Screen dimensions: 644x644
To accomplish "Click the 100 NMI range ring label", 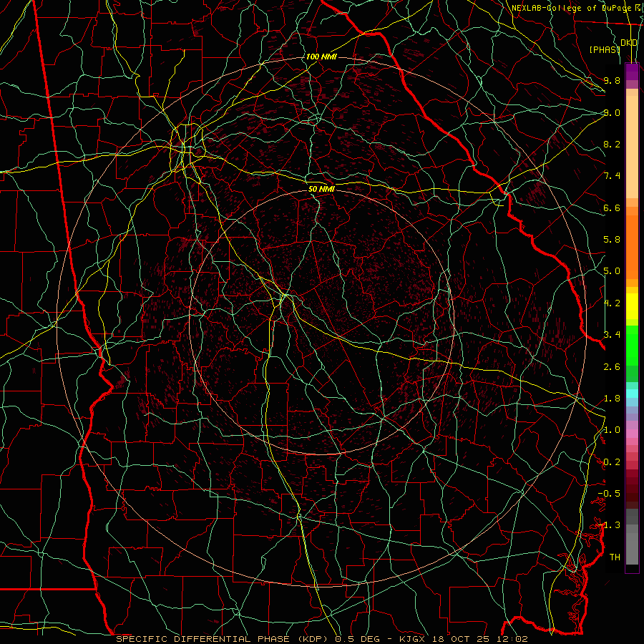I will [x=321, y=57].
